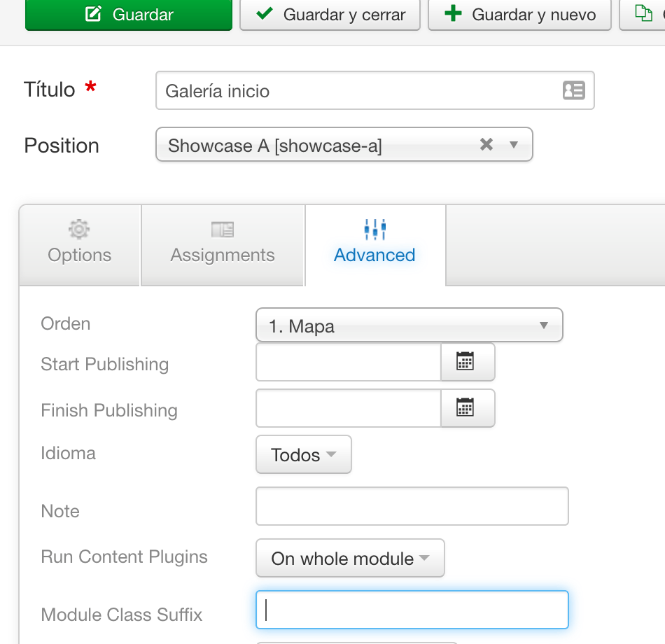Focus the Start Publishing date field

[349, 362]
